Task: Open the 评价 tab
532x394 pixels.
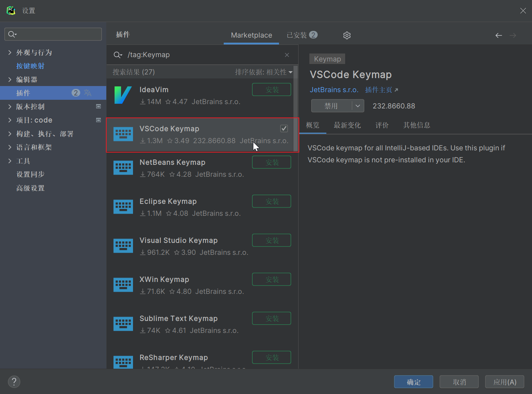Action: [382, 125]
